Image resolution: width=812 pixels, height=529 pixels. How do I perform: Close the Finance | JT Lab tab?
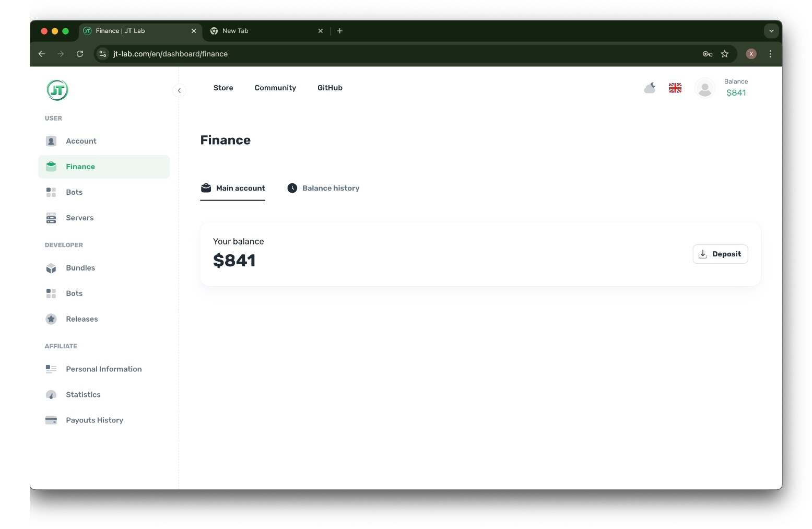click(x=194, y=31)
